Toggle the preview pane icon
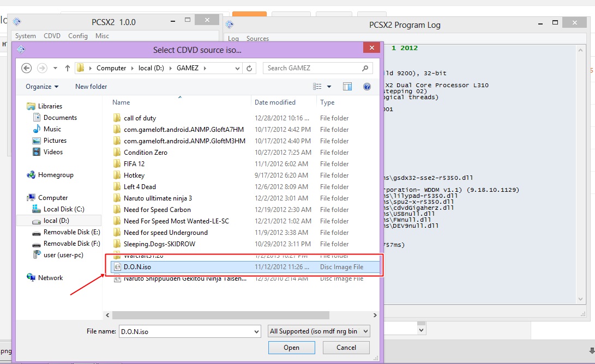Image resolution: width=595 pixels, height=364 pixels. click(347, 87)
